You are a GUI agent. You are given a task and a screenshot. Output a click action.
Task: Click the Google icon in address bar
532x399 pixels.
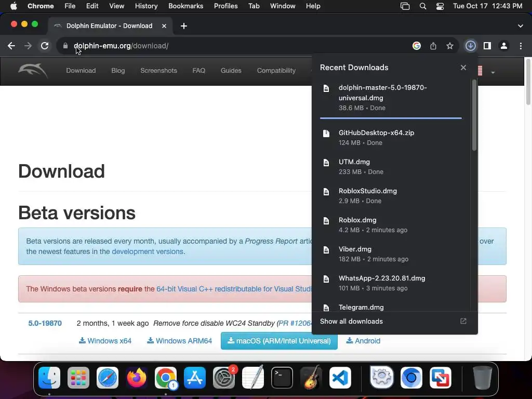coord(417,46)
